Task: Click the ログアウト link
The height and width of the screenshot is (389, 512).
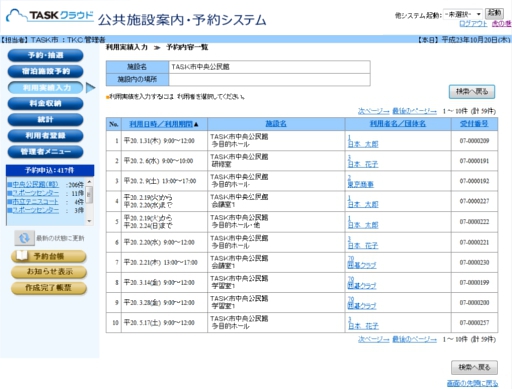Action: tap(473, 24)
